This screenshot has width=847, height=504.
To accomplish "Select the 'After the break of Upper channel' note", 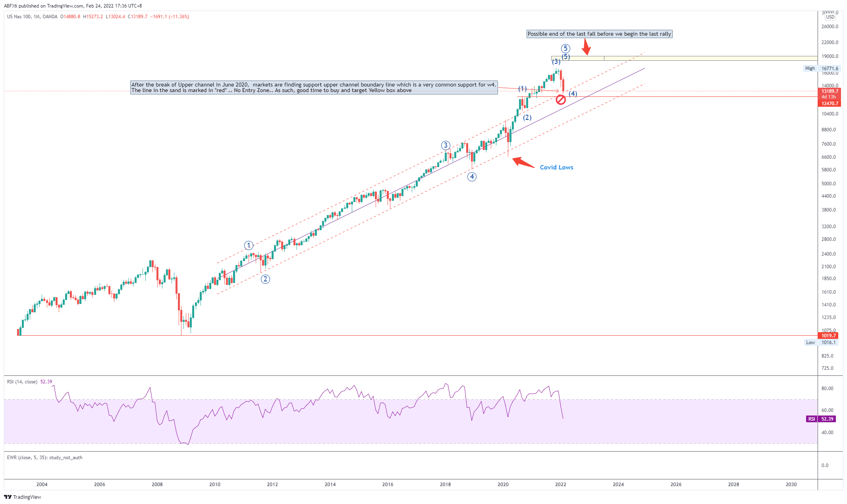I will point(314,87).
